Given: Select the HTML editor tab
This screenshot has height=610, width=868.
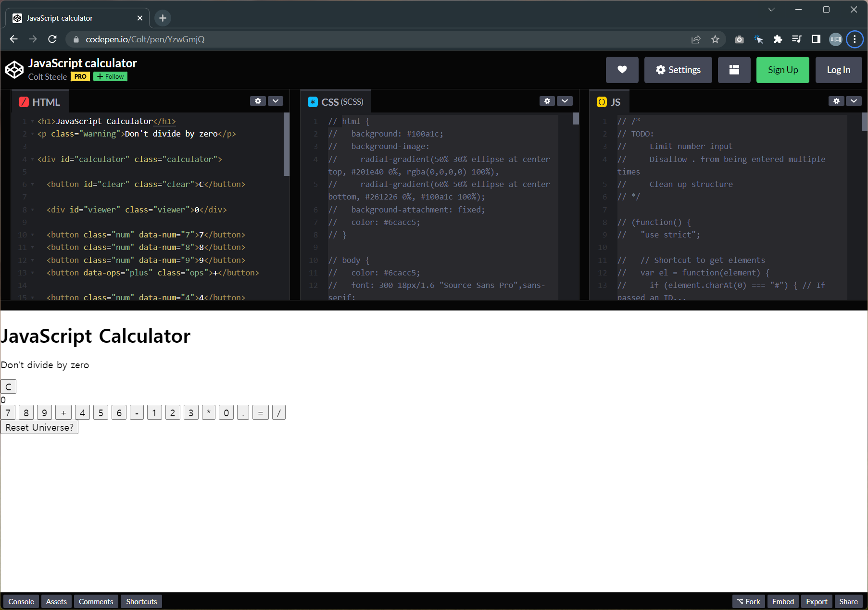Looking at the screenshot, I should coord(40,102).
